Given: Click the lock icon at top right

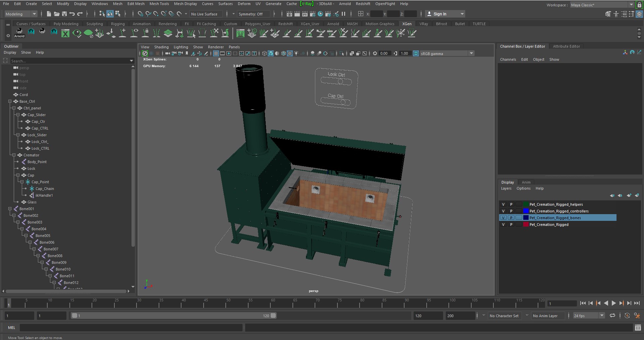Looking at the screenshot, I should coord(639,5).
